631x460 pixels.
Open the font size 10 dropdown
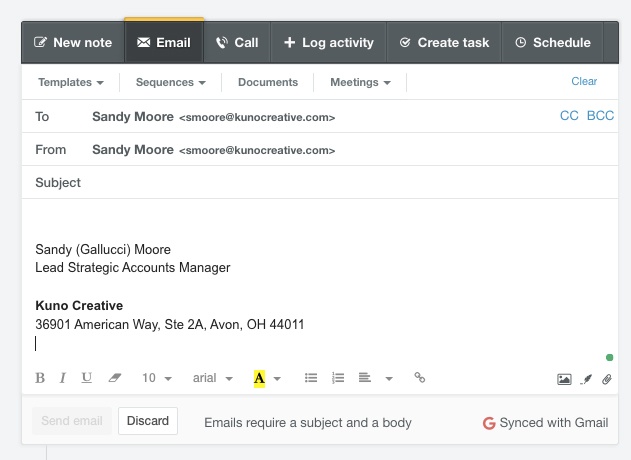pyautogui.click(x=156, y=378)
